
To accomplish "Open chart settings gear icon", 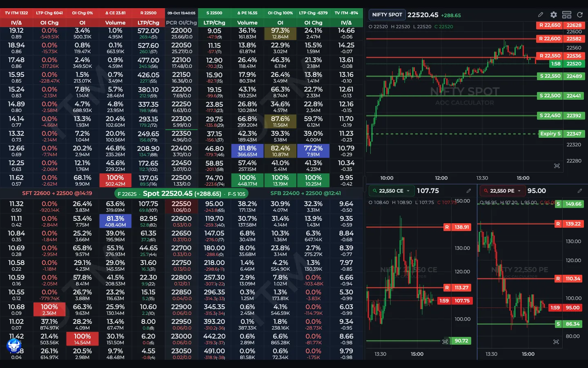I will 554,15.
